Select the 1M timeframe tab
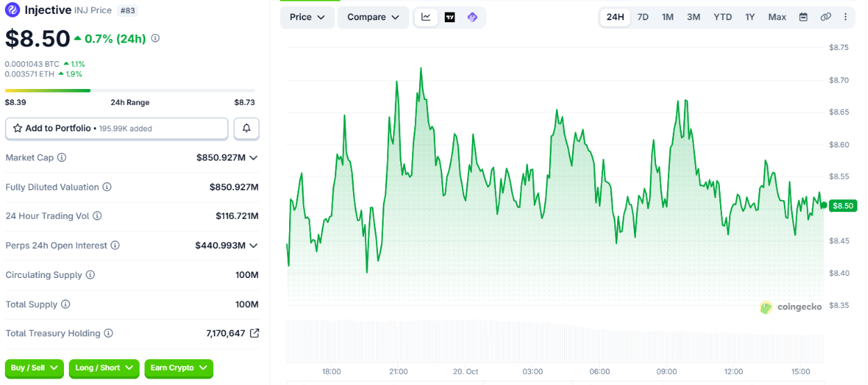The height and width of the screenshot is (385, 868). click(668, 17)
